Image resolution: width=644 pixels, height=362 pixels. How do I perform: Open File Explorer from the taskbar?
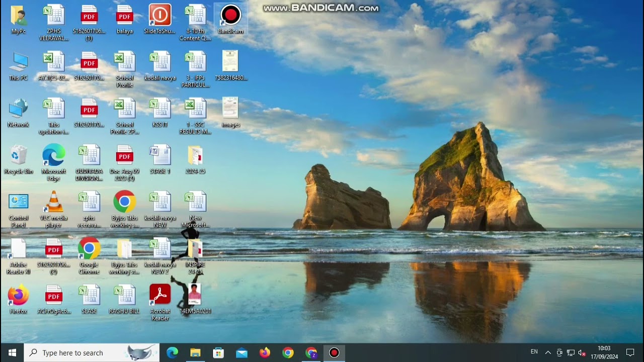[x=195, y=353]
